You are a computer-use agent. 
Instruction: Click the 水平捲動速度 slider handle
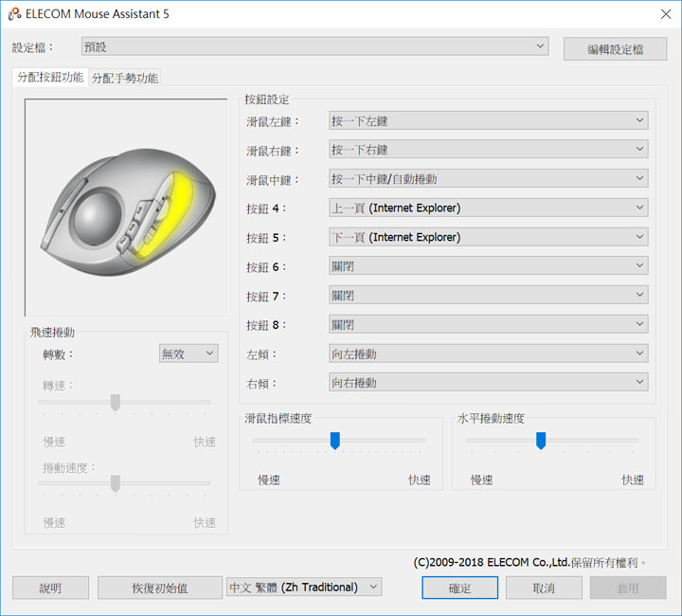click(541, 441)
